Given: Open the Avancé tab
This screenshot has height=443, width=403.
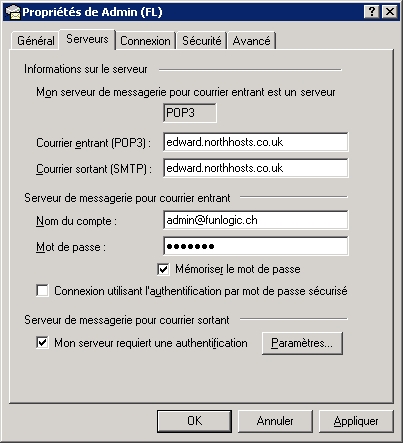Looking at the screenshot, I should point(251,41).
